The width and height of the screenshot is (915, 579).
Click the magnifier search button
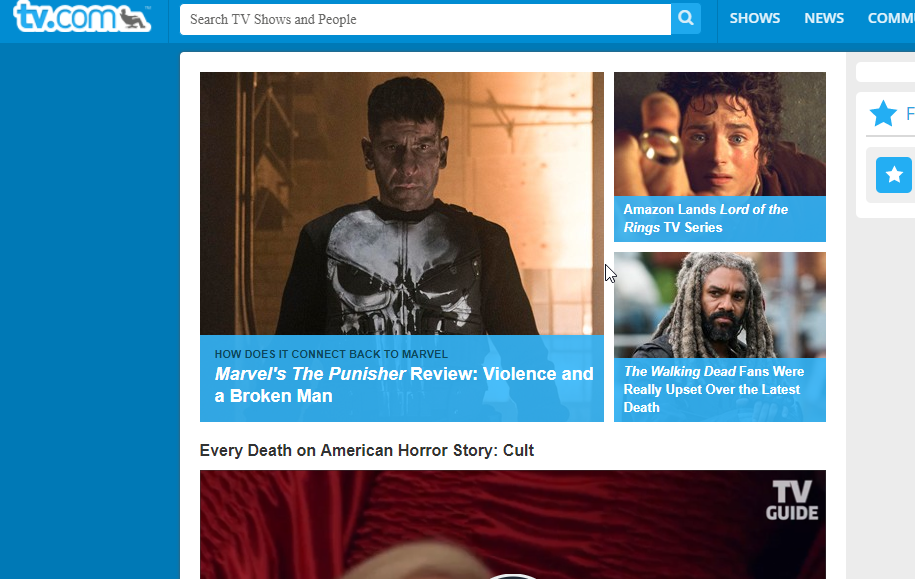(x=686, y=19)
